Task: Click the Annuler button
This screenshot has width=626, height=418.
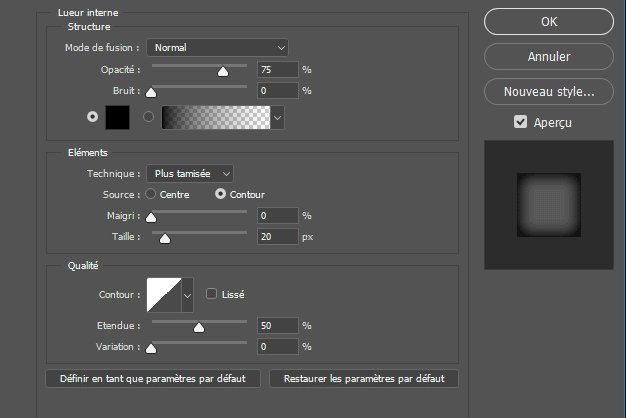Action: tap(549, 56)
